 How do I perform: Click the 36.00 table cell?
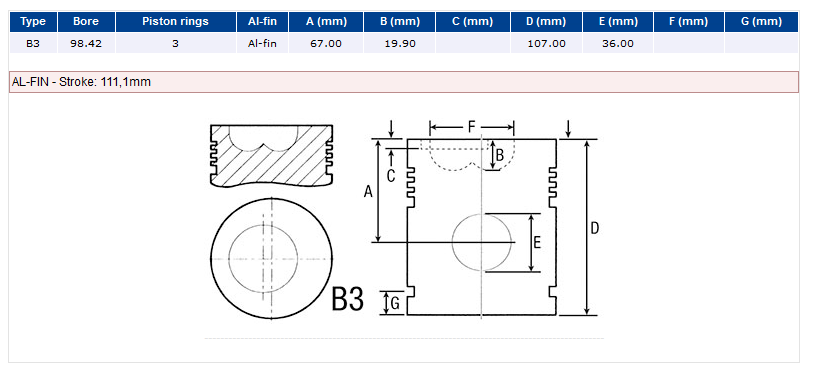pos(618,44)
